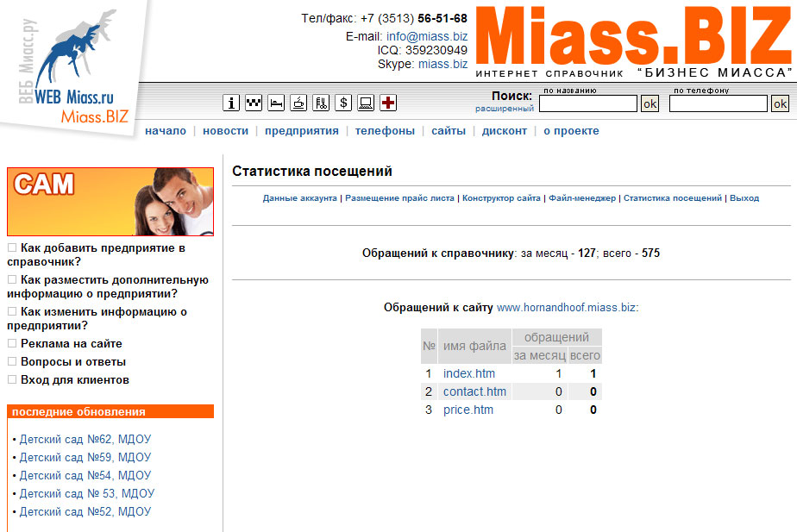Viewport: 797px width, 532px height.
Task: Open the САМ couple banner ad
Action: pos(110,202)
